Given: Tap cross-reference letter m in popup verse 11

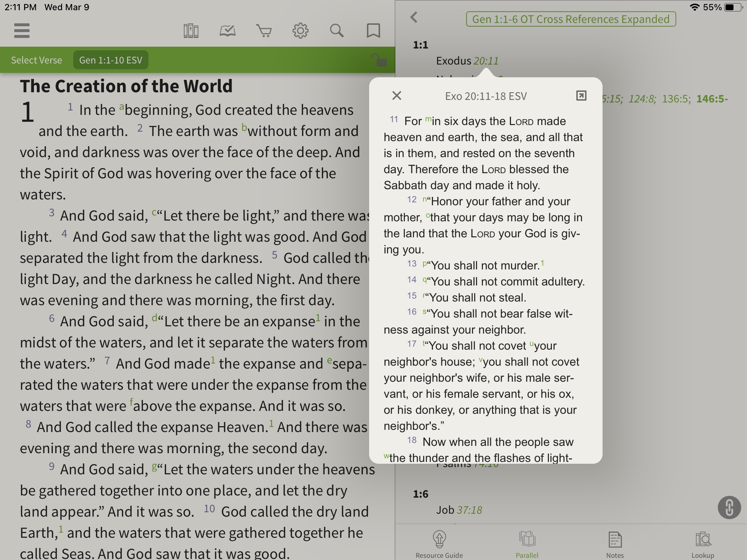Looking at the screenshot, I should click(428, 118).
